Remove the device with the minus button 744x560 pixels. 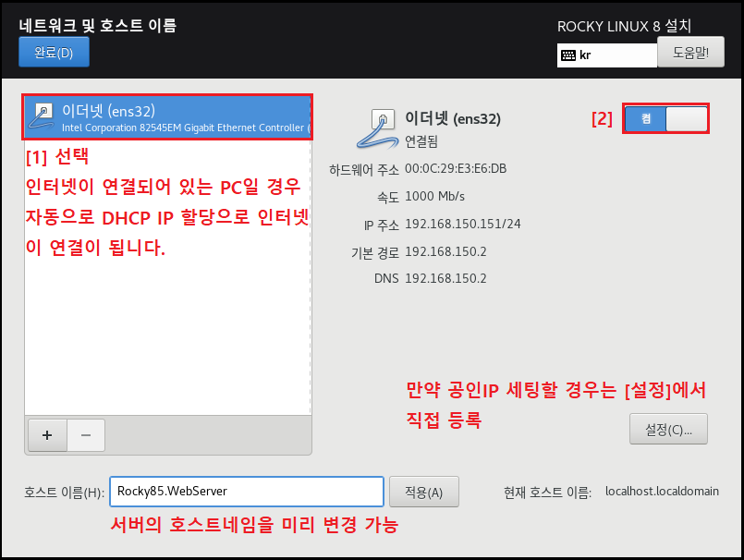point(86,434)
